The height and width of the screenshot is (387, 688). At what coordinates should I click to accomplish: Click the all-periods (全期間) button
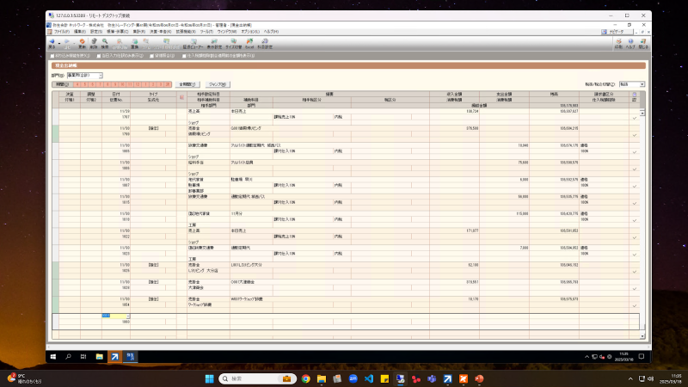click(x=187, y=84)
